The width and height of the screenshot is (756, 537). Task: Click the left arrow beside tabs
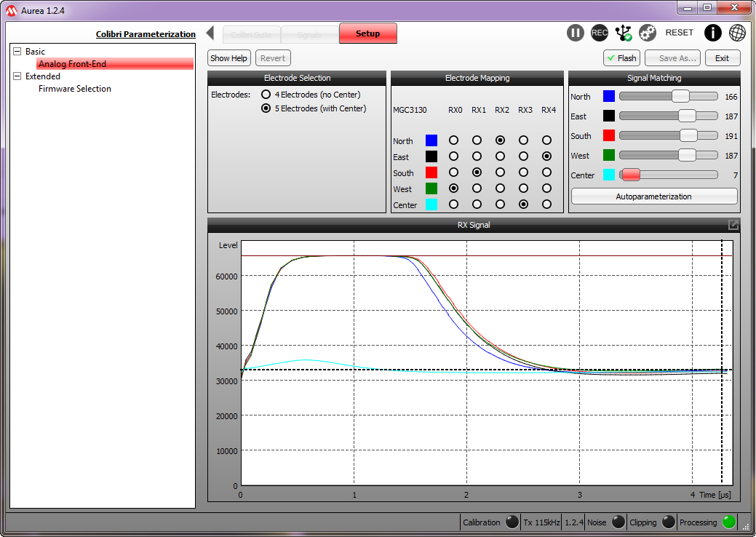click(x=210, y=33)
